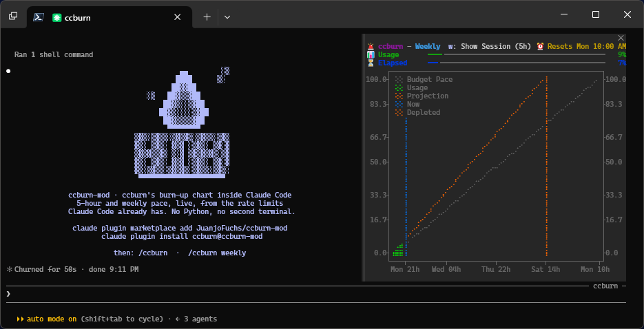Open the new-tab profile dropdown

pos(227,17)
